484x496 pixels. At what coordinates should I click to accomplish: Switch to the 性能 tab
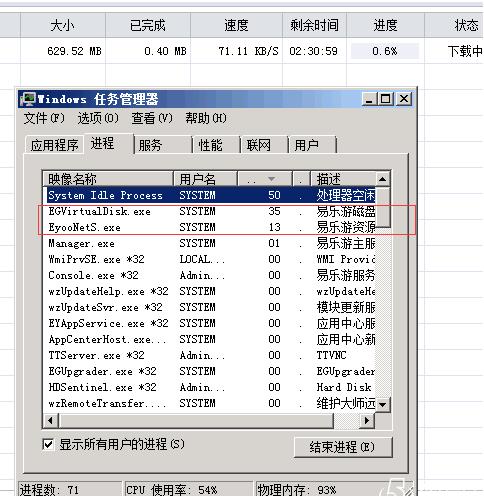[216, 145]
